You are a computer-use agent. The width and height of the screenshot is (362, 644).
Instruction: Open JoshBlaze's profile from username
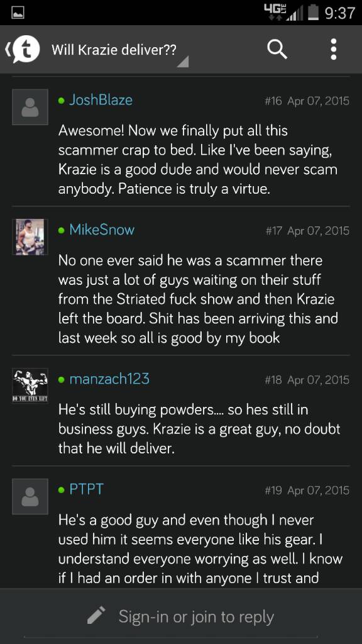[x=101, y=100]
